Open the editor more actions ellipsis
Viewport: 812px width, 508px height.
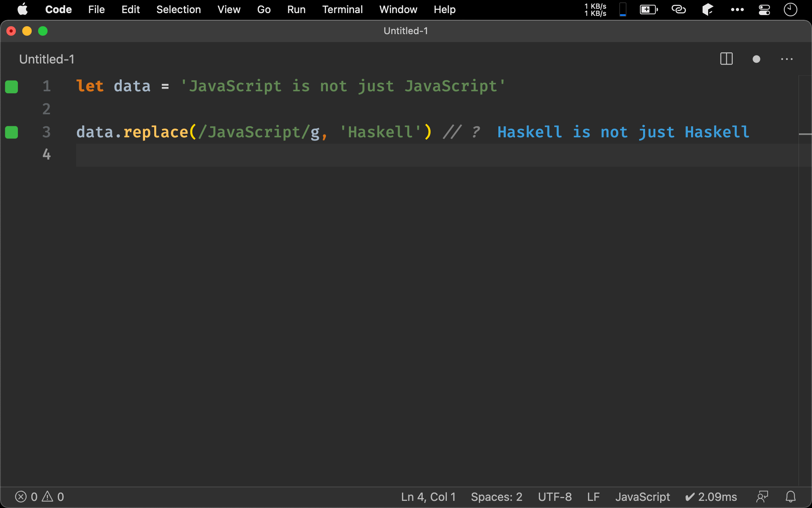pyautogui.click(x=787, y=59)
